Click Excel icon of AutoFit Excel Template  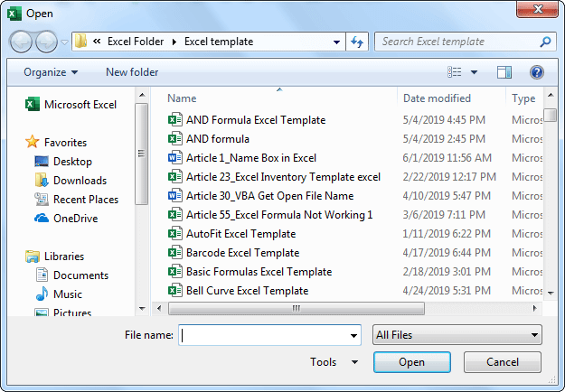pos(175,234)
